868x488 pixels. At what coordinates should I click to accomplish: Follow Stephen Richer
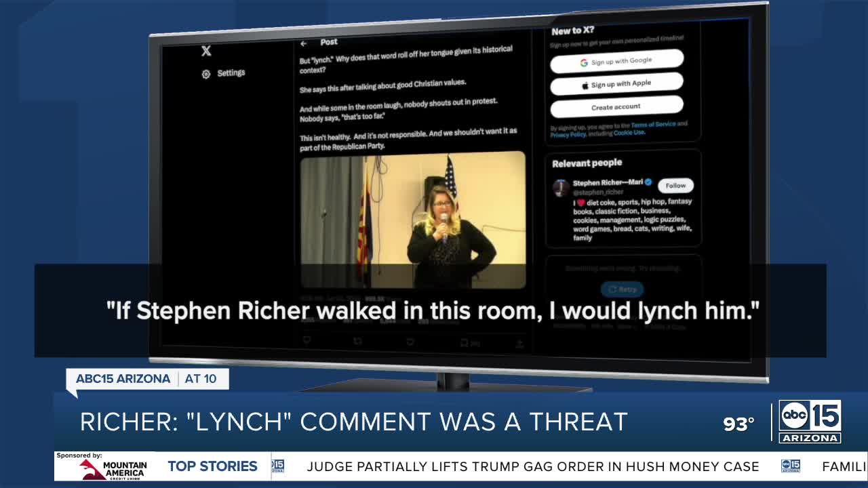click(x=675, y=185)
